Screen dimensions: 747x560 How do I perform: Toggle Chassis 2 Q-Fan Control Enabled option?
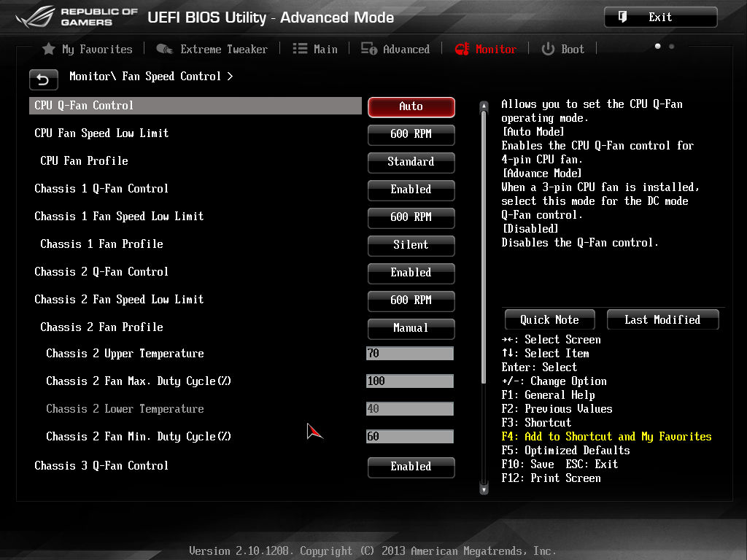click(411, 273)
